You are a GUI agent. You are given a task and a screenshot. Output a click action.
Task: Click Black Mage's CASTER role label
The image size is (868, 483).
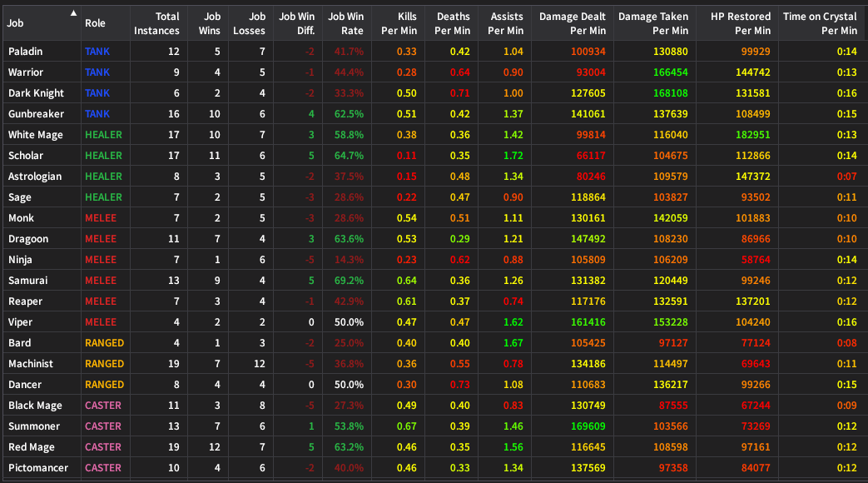click(x=103, y=406)
